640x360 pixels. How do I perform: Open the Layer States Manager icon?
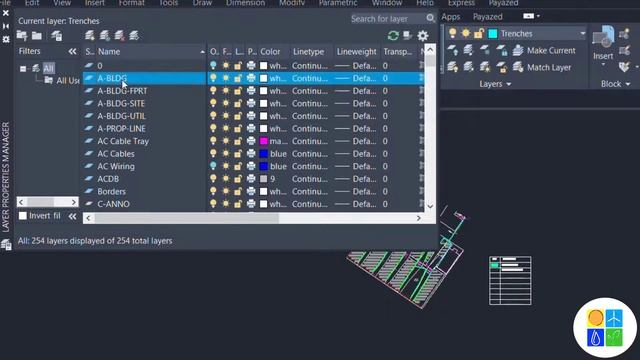[x=57, y=36]
